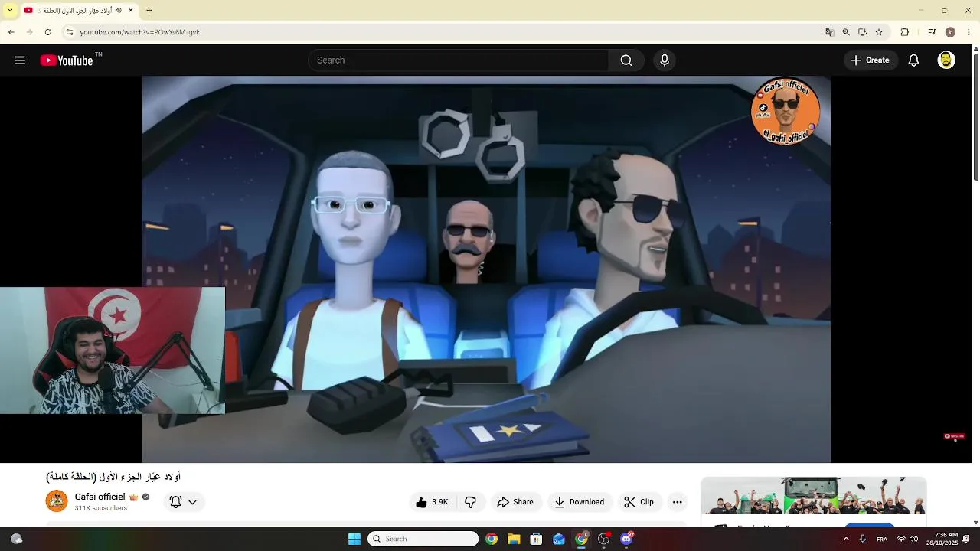Open the YouTube guide hamburger menu

point(20,60)
